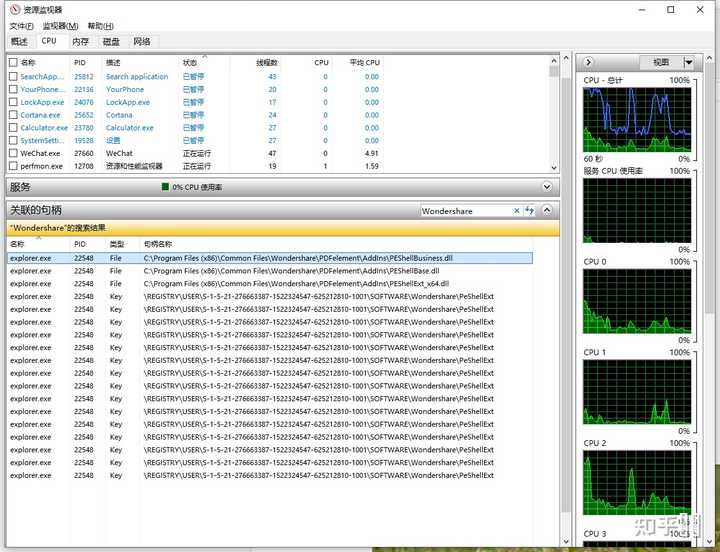
Task: Click the "Wondershare" 的搜索结果 yellow banner
Action: [x=283, y=228]
